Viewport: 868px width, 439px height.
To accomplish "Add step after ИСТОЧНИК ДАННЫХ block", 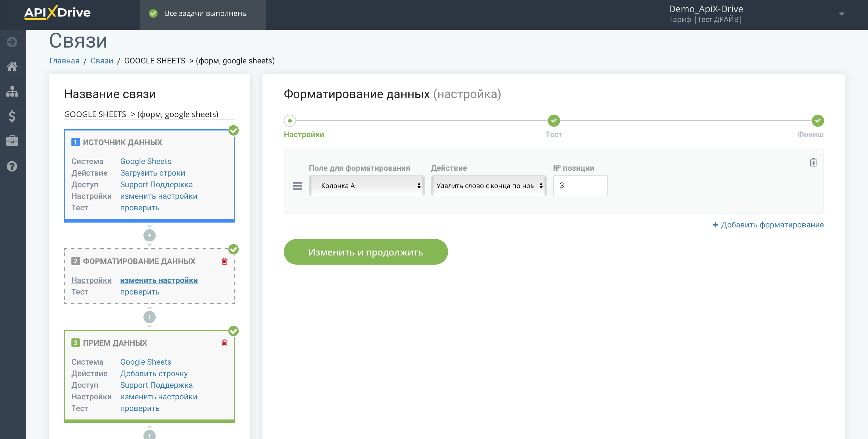I will (149, 235).
